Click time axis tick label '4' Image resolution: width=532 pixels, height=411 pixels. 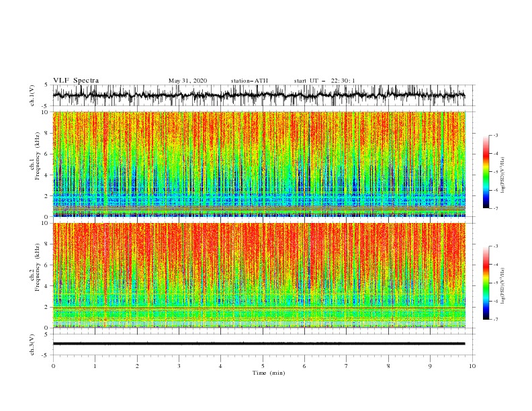(x=220, y=366)
